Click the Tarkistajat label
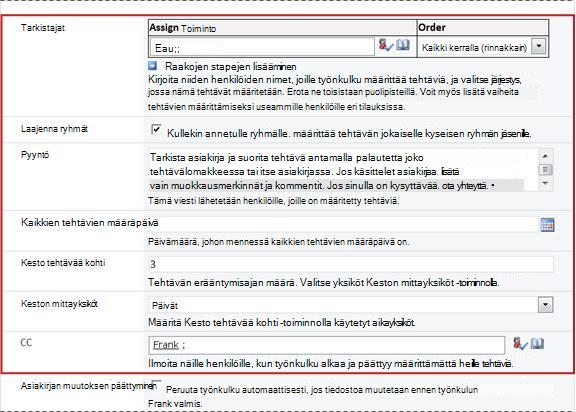576x412 pixels. (43, 28)
